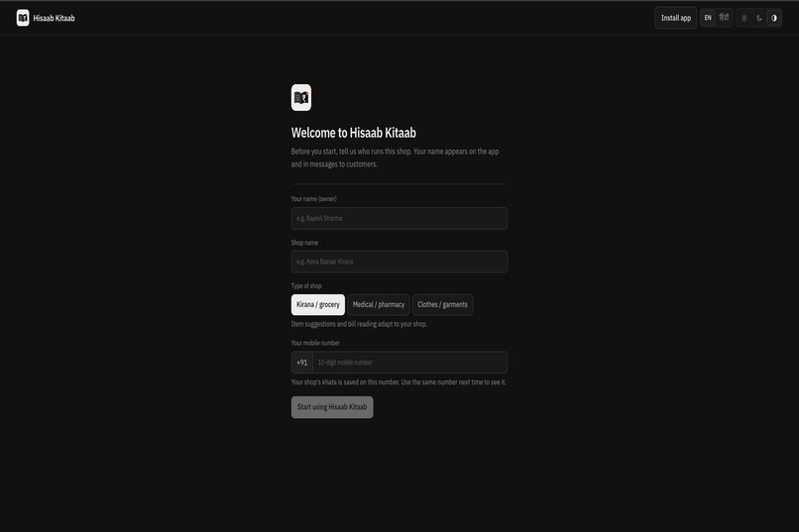Click the +91 country code prefix
This screenshot has width=799, height=532.
point(301,363)
